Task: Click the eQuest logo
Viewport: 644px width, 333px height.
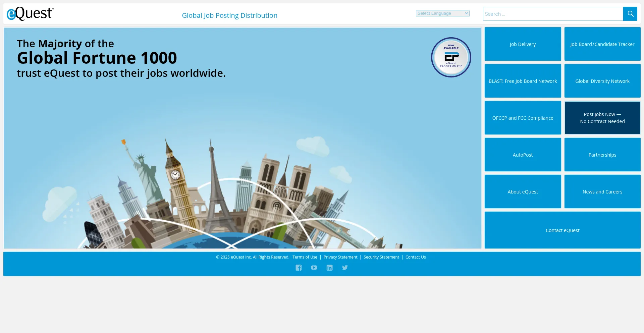Action: click(30, 14)
